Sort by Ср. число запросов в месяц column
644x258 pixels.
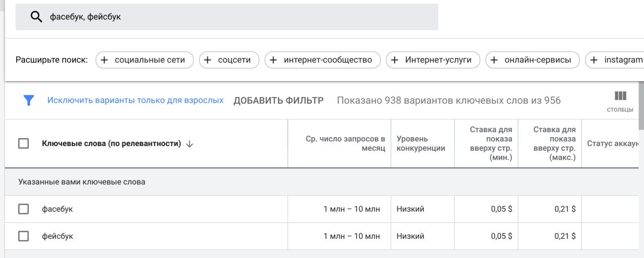(345, 144)
